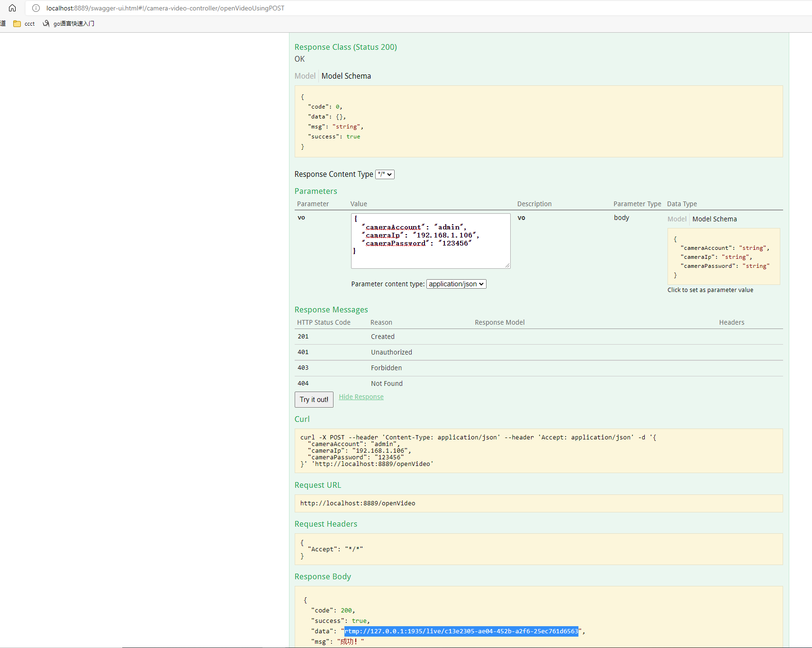Viewport: 812px width, 648px height.
Task: Click the Response Class (Status 200) heading
Action: point(345,47)
